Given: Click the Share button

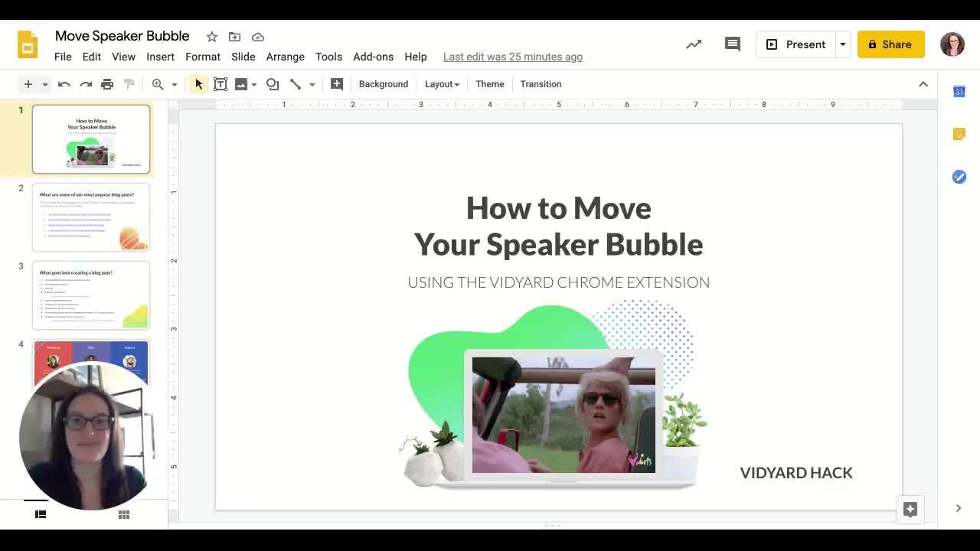Looking at the screenshot, I should 890,44.
